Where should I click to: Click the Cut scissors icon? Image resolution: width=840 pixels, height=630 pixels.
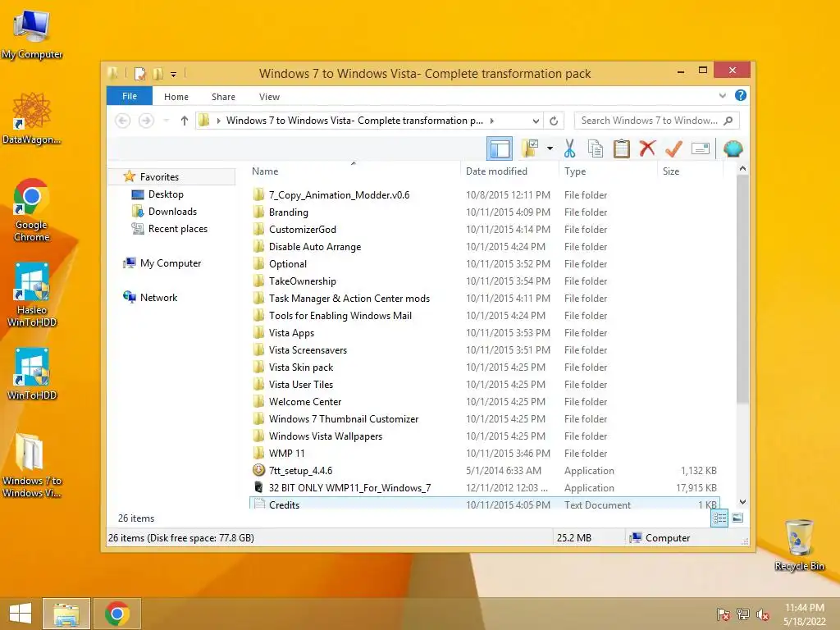[x=569, y=148]
